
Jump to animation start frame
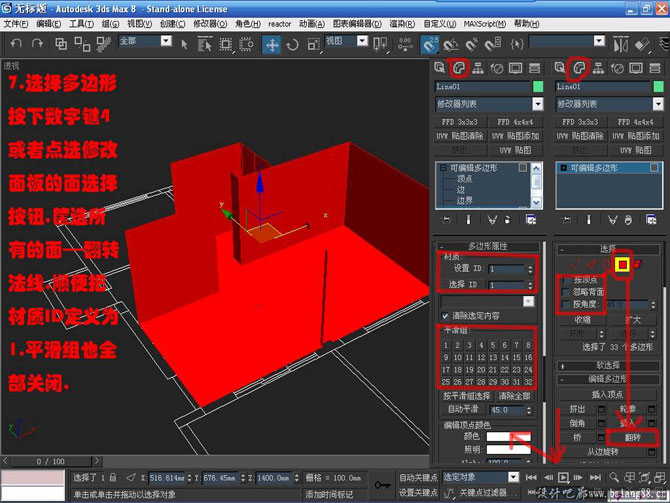coord(531,477)
